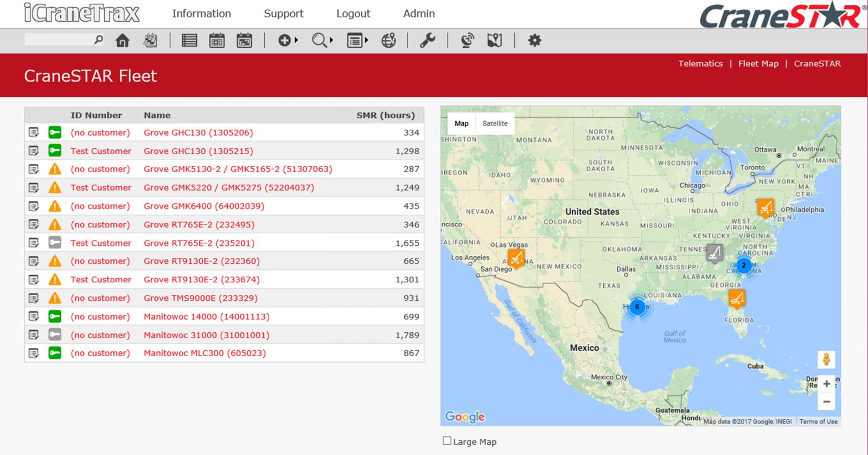Click (no customer) on Manitowoc MLC300 row

click(100, 353)
